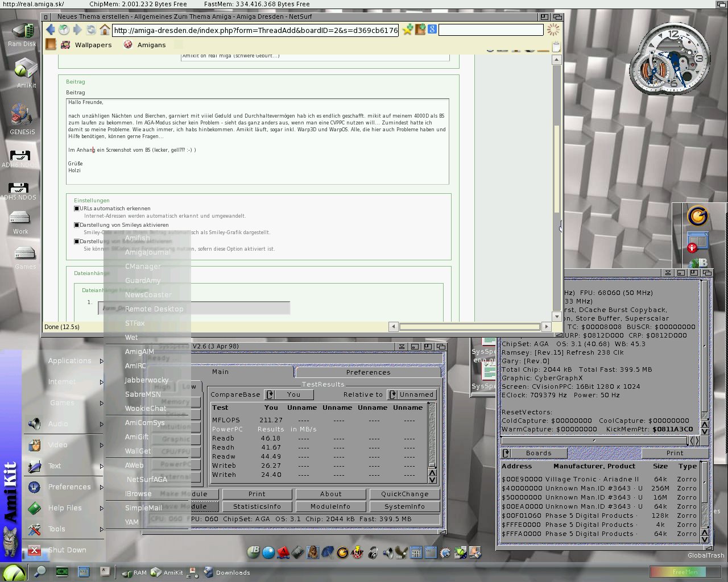This screenshot has width=728, height=582.
Task: Open the Ram Disk desktop icon
Action: point(22,34)
